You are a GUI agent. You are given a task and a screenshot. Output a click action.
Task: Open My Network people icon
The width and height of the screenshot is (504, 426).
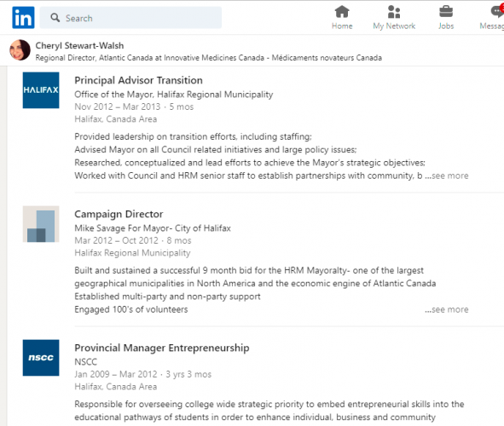coord(394,12)
